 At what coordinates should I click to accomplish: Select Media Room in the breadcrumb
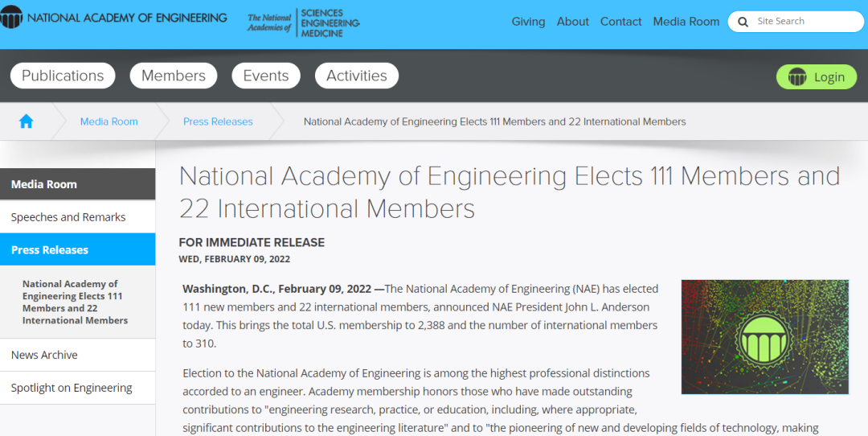click(x=109, y=121)
